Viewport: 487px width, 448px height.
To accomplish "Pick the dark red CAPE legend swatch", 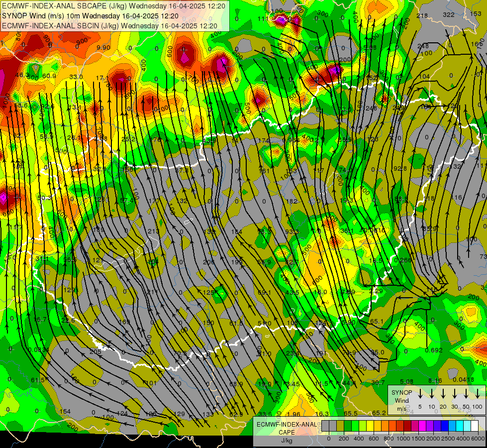I will [x=408, y=426].
